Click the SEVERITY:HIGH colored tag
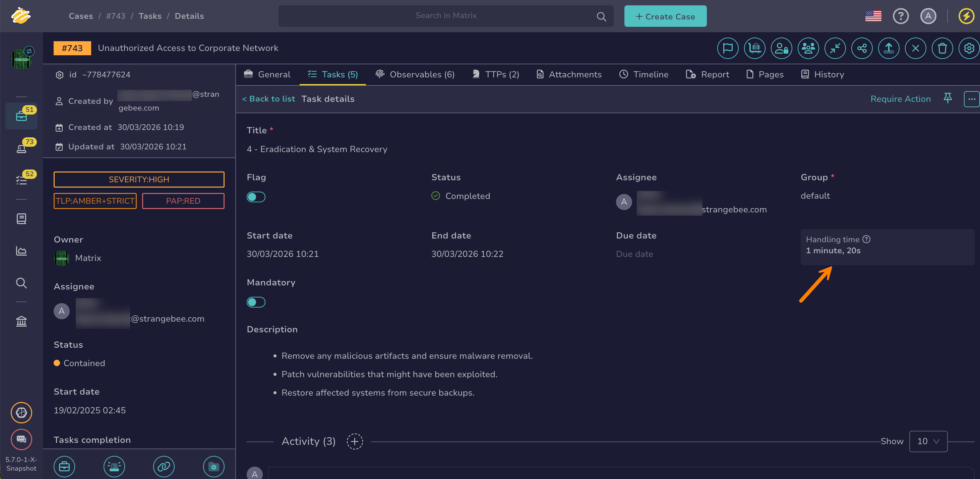 tap(139, 180)
